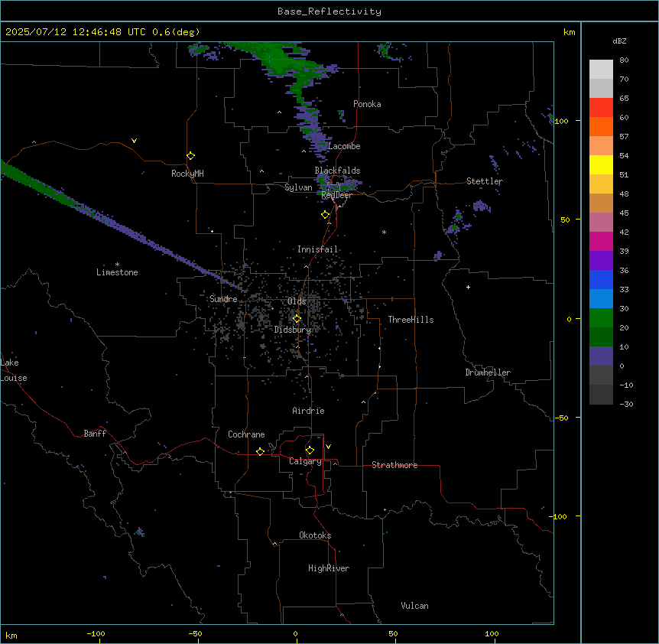
Task: Click the Banff label
Action: click(x=95, y=434)
